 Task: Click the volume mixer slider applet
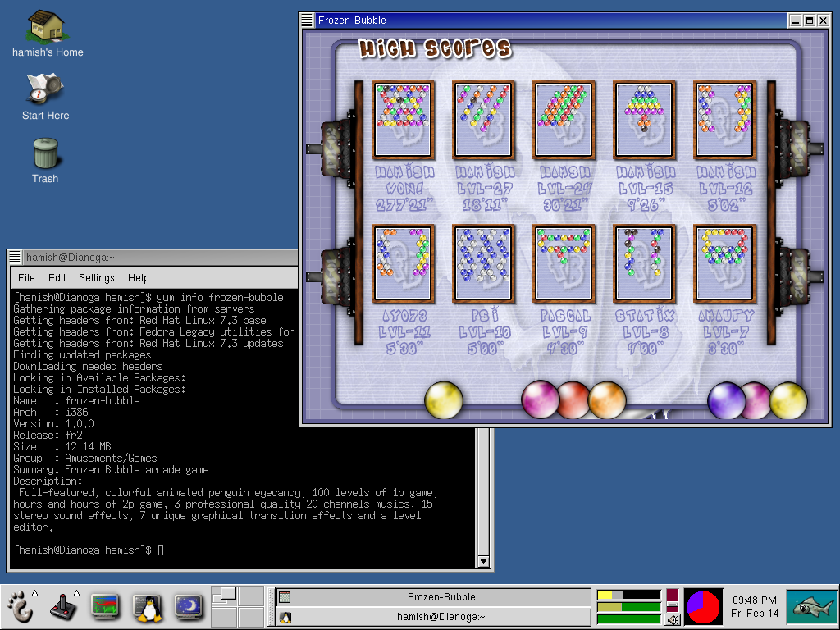point(673,600)
